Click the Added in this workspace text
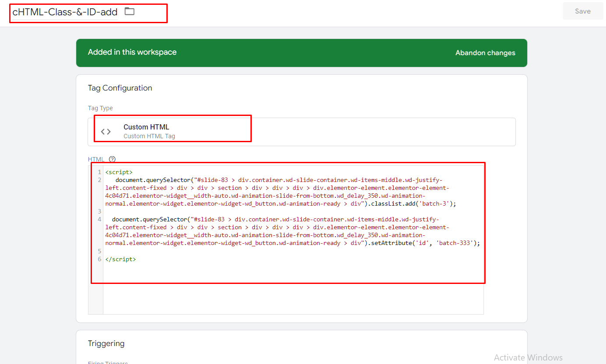606x364 pixels. click(x=132, y=52)
